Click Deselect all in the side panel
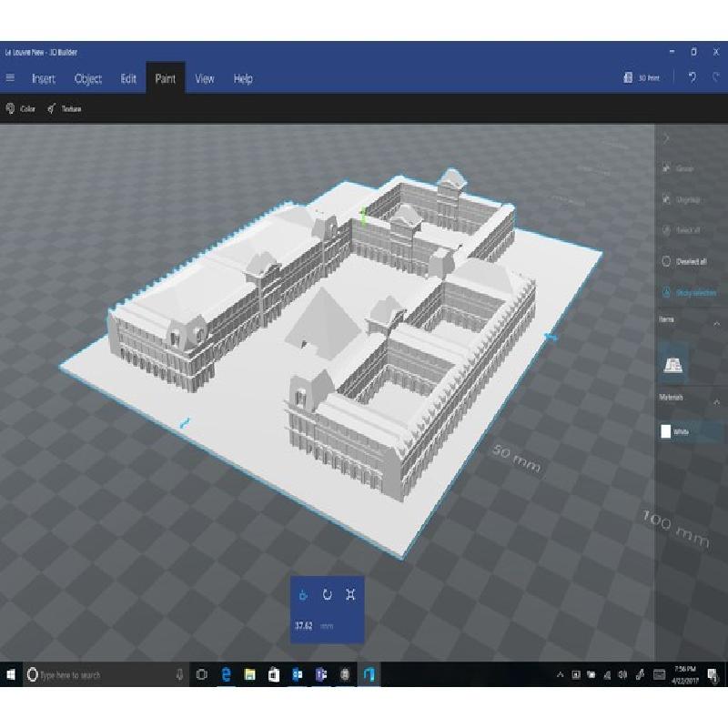Screen dimensions: 728x728 [x=684, y=261]
